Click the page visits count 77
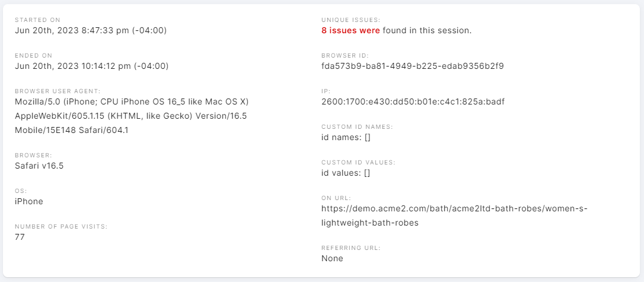This screenshot has height=282, width=644. pyautogui.click(x=20, y=237)
